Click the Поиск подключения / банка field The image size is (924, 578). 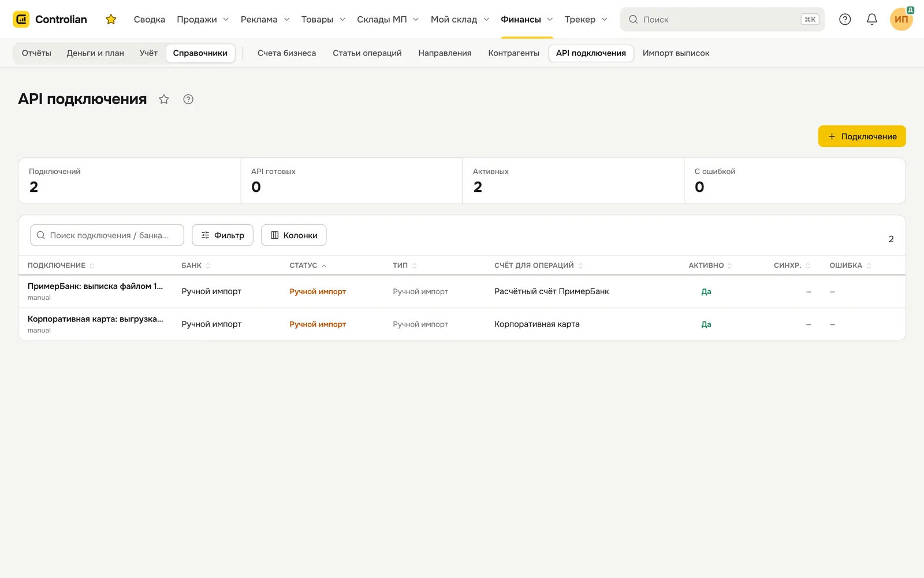tap(107, 235)
